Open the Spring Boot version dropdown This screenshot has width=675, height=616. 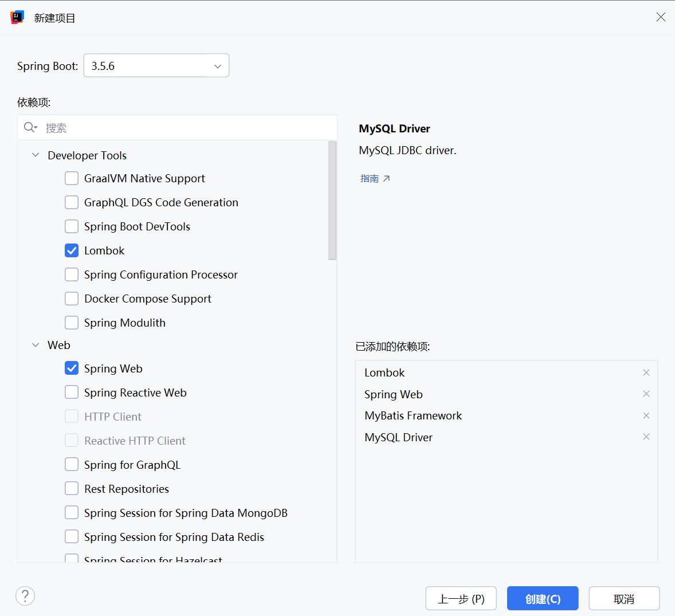pyautogui.click(x=156, y=66)
